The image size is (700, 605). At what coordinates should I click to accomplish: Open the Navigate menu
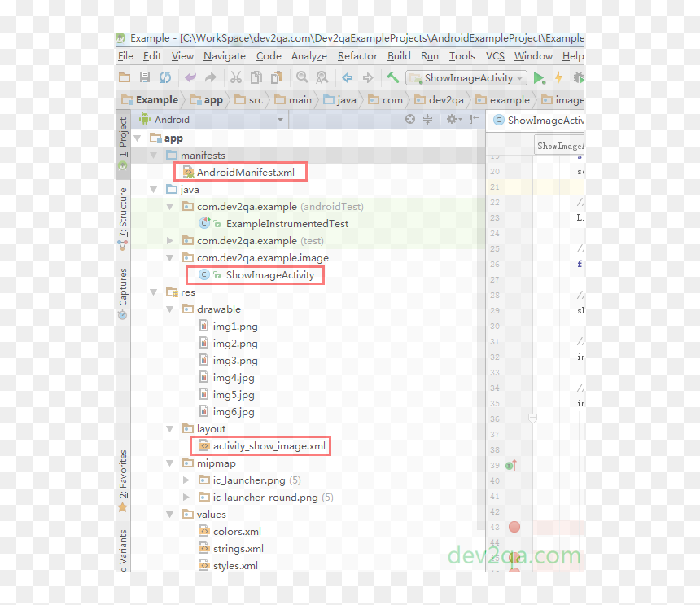point(225,56)
